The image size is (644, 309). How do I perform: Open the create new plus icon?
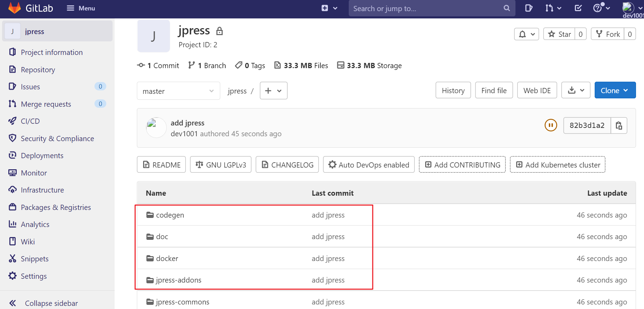(325, 8)
